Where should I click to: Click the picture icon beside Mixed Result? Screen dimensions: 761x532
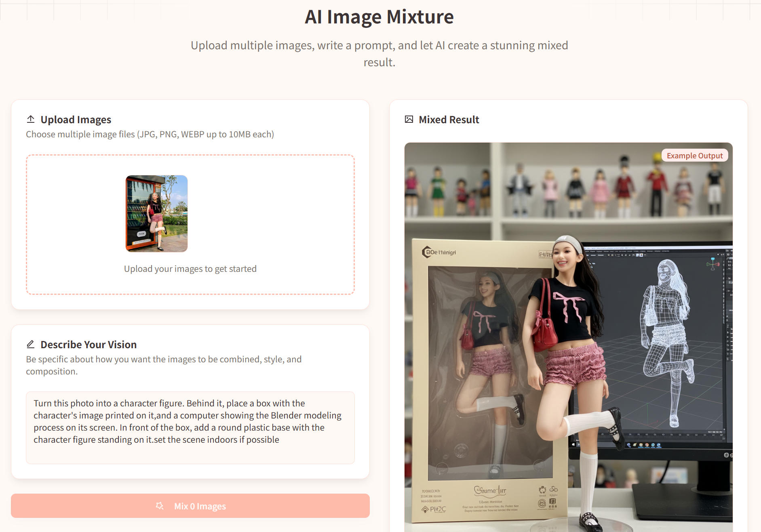tap(409, 119)
